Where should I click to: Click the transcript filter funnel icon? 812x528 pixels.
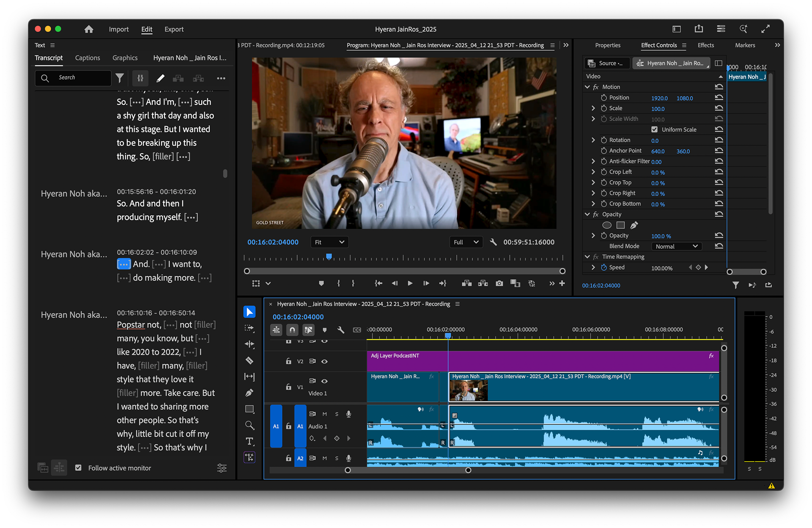(x=120, y=78)
